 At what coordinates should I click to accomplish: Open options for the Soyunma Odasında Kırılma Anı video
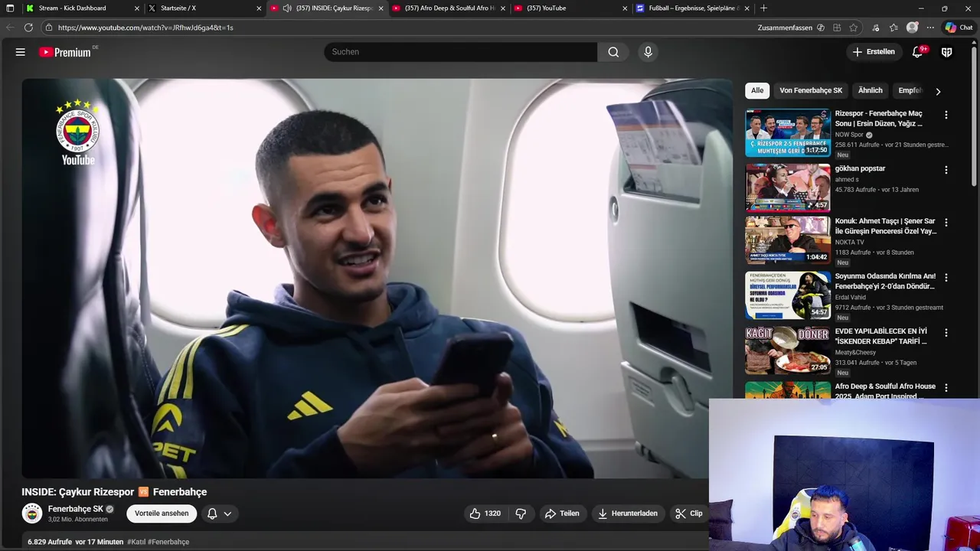coord(946,278)
